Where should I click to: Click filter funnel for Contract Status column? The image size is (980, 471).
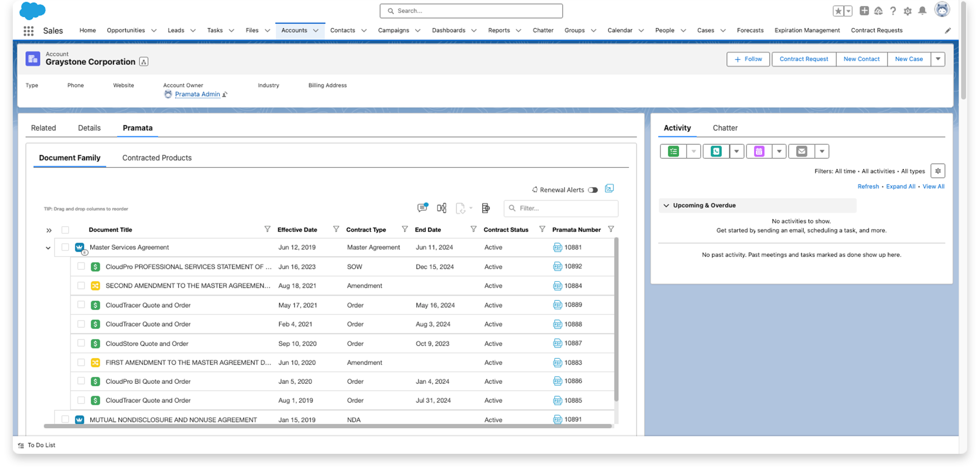tap(542, 229)
